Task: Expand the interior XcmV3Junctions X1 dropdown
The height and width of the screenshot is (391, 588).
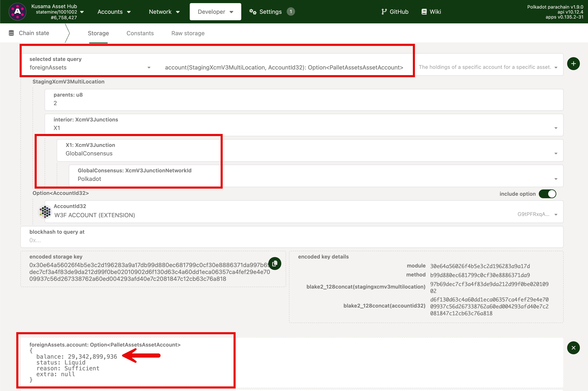Action: pyautogui.click(x=556, y=128)
